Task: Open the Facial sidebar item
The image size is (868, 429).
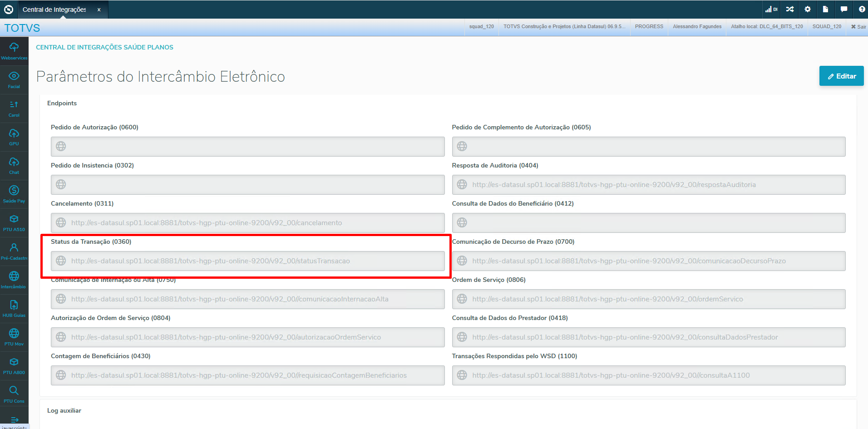Action: coord(14,80)
